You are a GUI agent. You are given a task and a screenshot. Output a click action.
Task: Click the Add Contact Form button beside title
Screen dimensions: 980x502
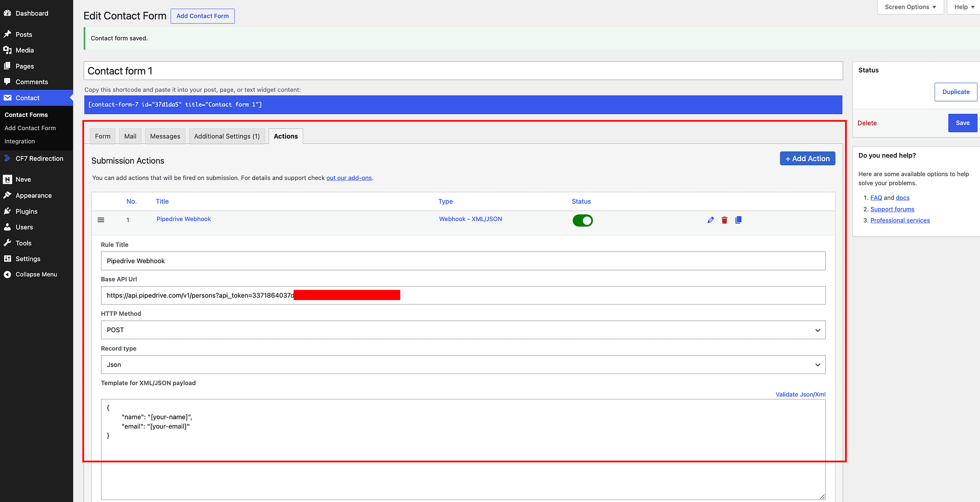coord(203,16)
